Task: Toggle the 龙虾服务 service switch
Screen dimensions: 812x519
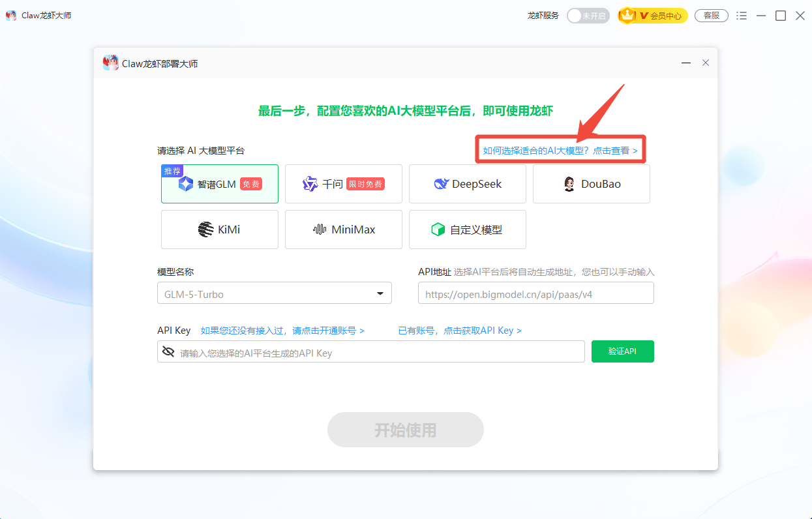Action: (x=588, y=15)
